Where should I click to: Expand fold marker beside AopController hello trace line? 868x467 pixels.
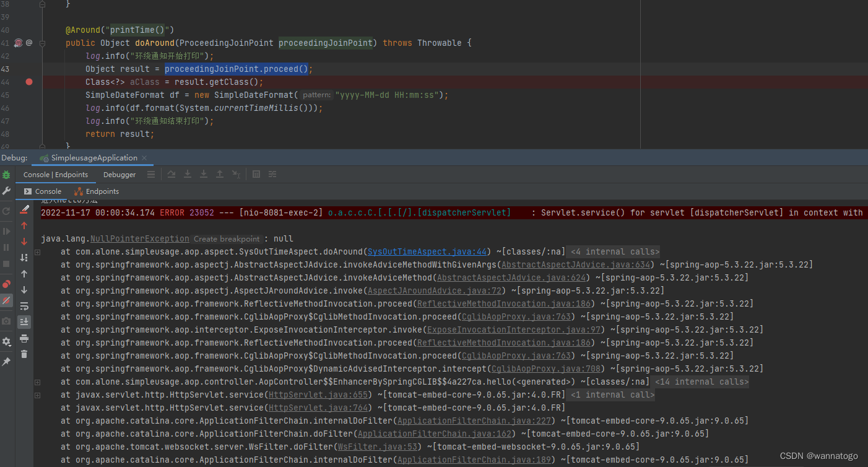point(38,382)
